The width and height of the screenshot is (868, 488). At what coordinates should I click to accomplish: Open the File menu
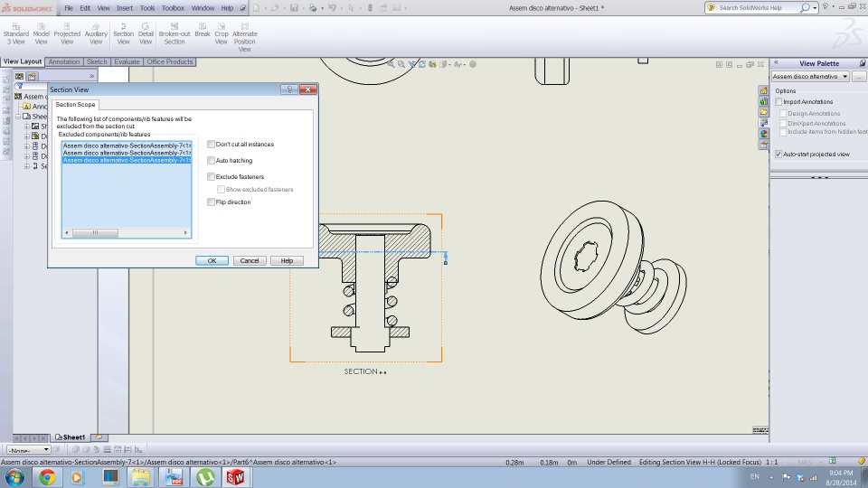69,8
